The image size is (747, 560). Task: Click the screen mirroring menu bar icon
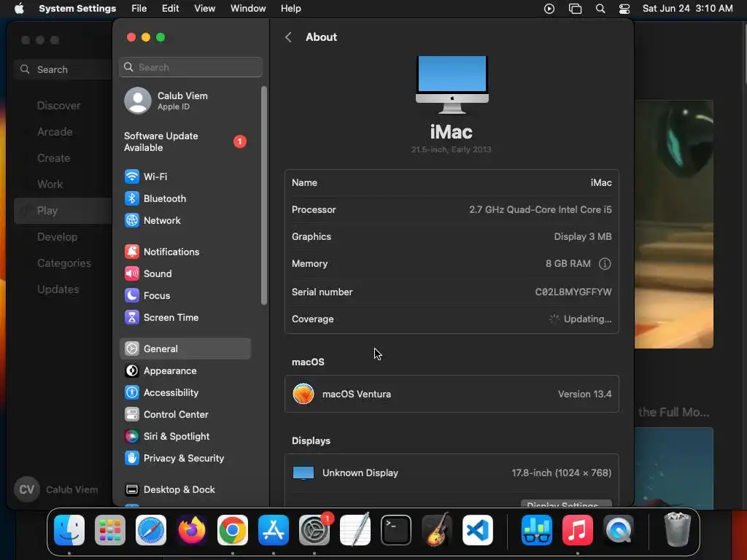pos(575,9)
